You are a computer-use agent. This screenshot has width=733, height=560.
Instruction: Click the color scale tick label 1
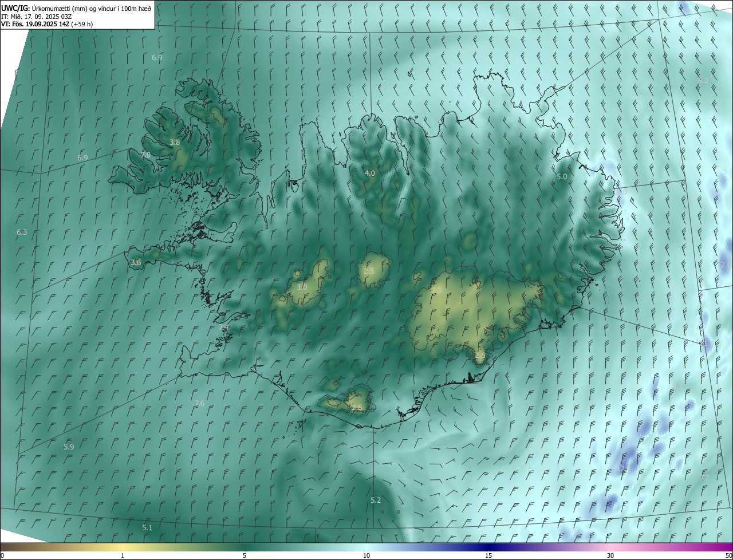coord(123,555)
